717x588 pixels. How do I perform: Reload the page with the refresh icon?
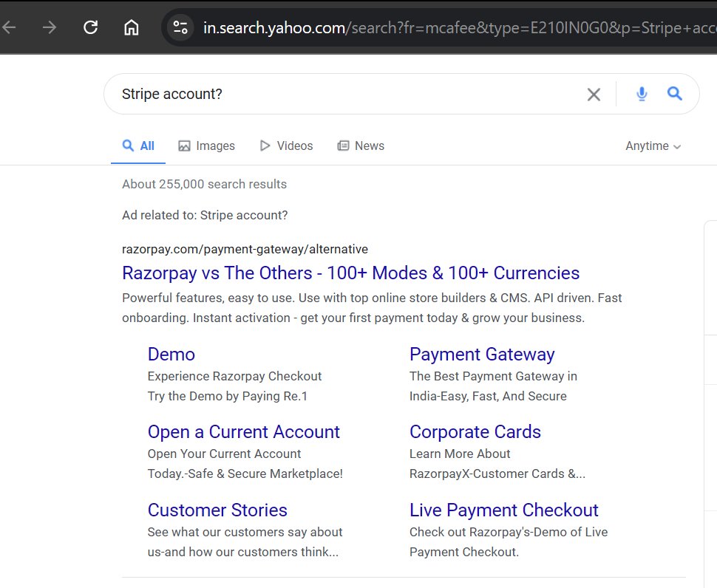[x=90, y=27]
